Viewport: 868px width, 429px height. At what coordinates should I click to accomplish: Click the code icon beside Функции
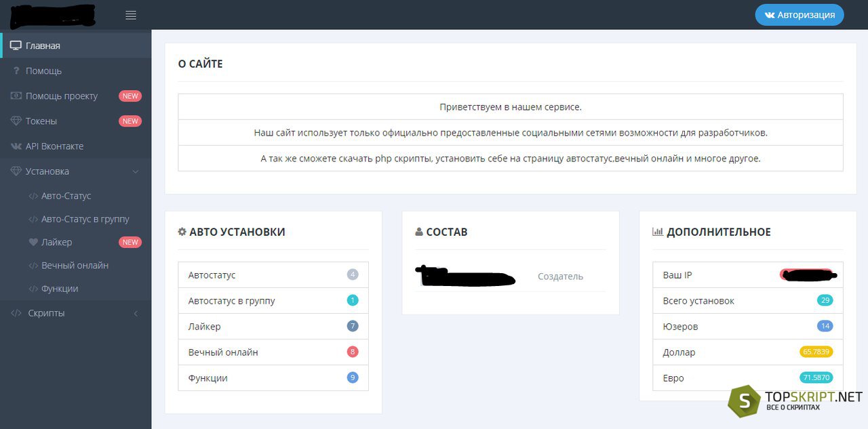coord(33,288)
